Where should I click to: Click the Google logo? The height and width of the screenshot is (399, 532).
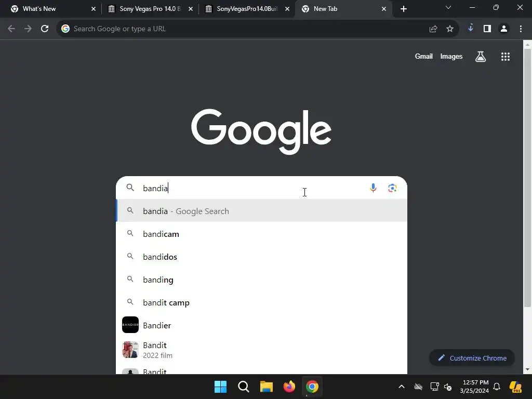click(x=261, y=131)
